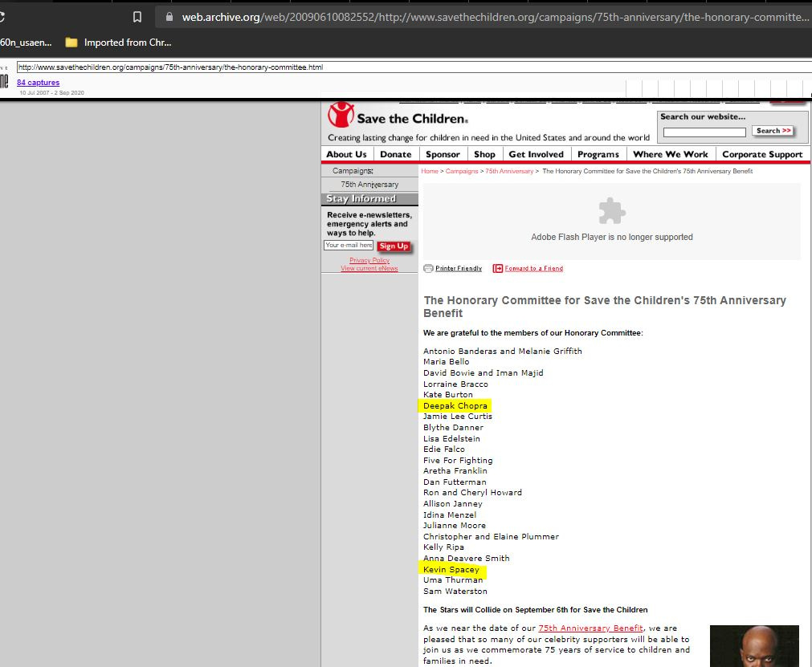Click the red Sign Up button
The height and width of the screenshot is (667, 812).
[394, 246]
